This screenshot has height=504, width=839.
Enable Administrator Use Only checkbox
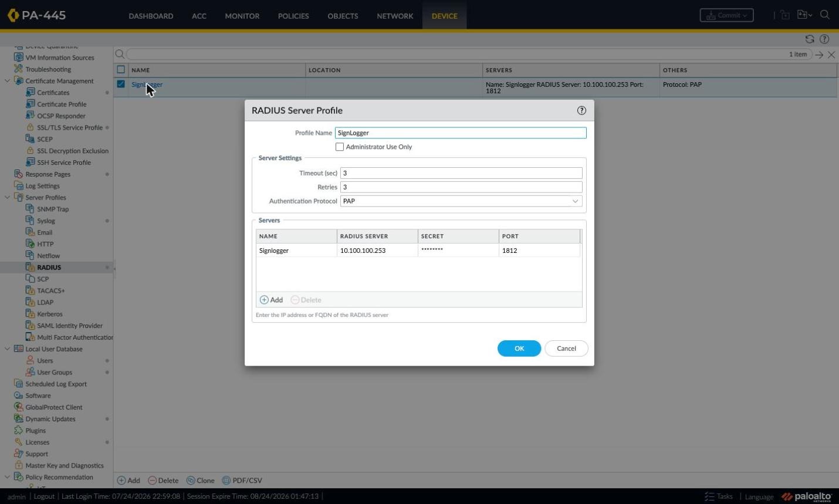pos(339,147)
